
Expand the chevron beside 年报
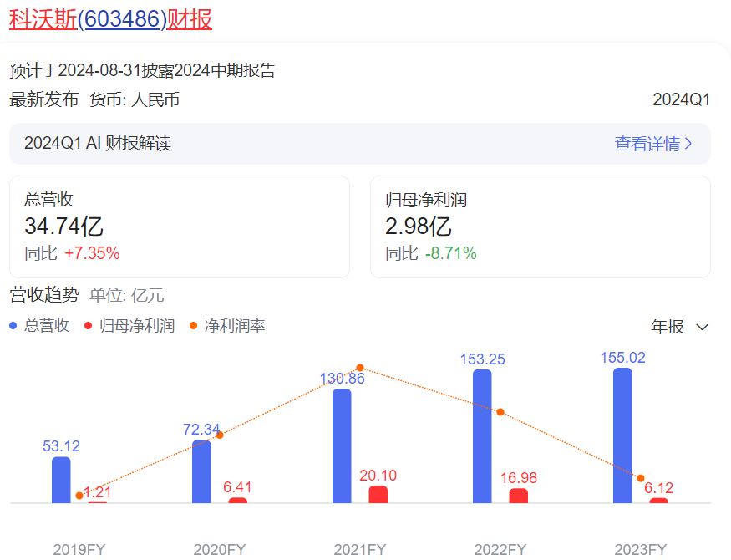702,328
